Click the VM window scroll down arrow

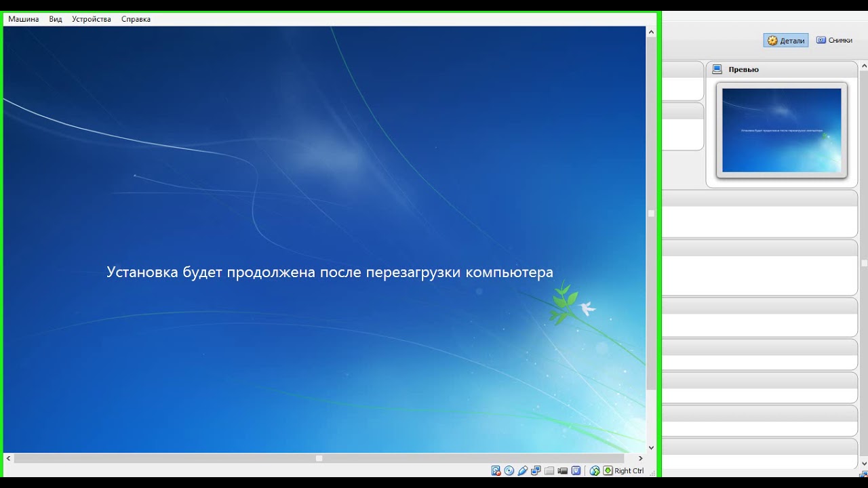tap(651, 447)
